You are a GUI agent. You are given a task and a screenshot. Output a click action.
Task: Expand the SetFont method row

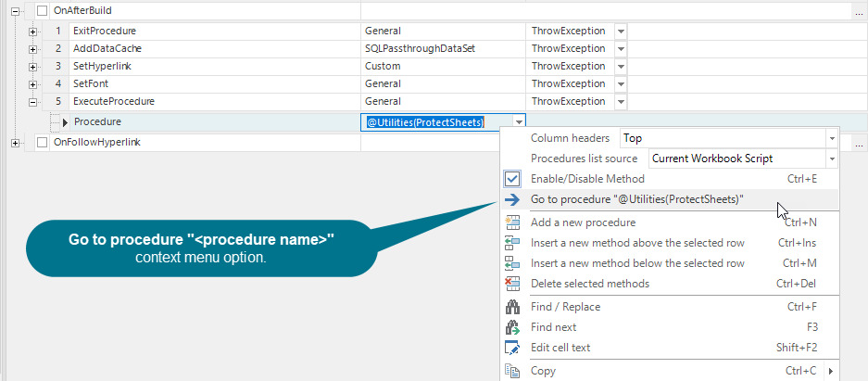click(x=32, y=84)
